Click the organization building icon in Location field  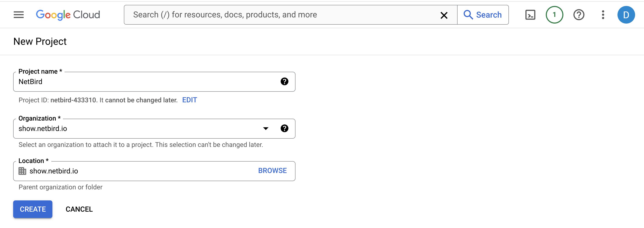pos(22,171)
